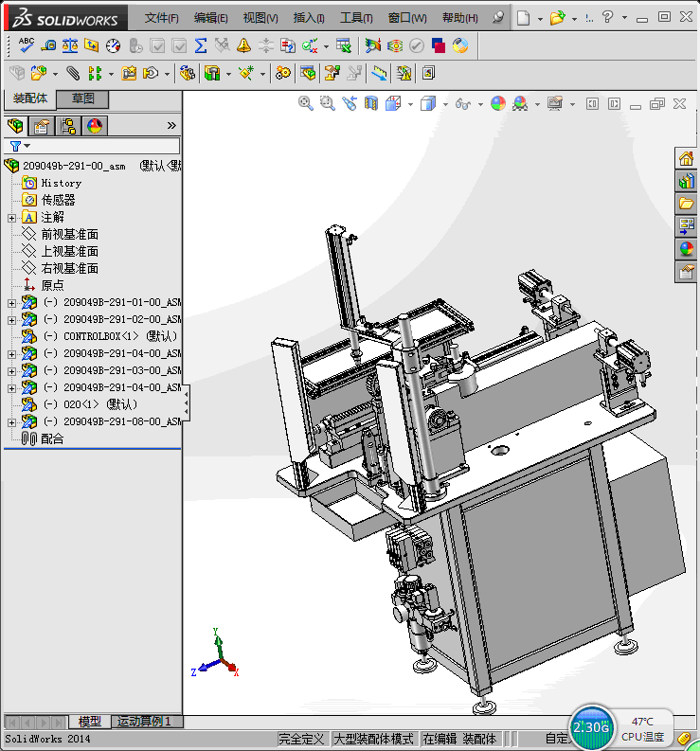The image size is (700, 751).
Task: Open the Custom Properties icon in task pane
Action: pos(686,272)
